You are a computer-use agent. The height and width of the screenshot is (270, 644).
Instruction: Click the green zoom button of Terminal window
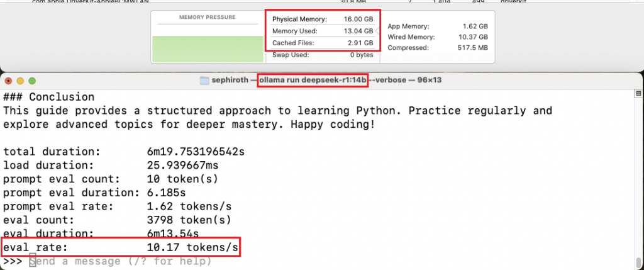click(x=31, y=81)
